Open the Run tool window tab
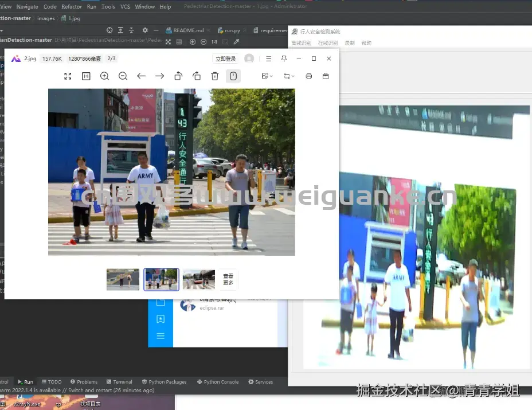This screenshot has width=532, height=410. (x=25, y=382)
